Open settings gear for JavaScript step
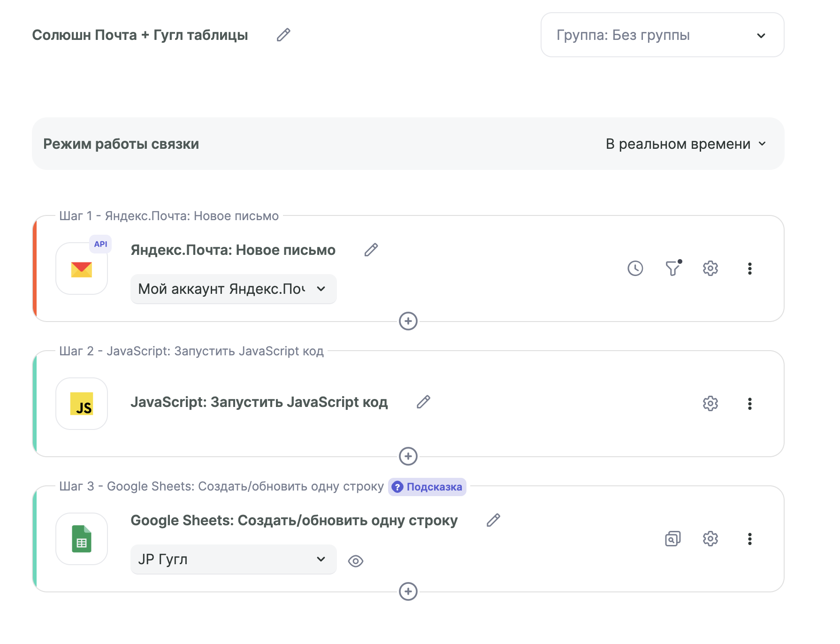 click(710, 404)
